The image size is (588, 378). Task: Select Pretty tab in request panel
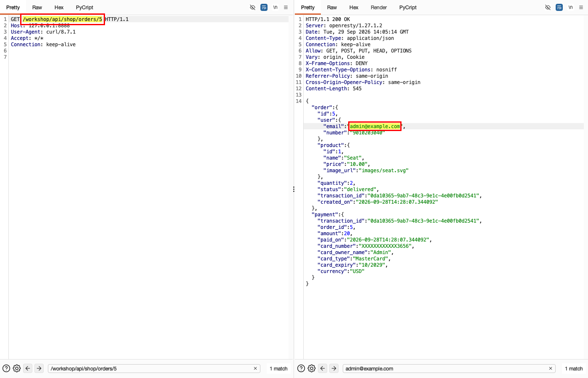click(13, 8)
